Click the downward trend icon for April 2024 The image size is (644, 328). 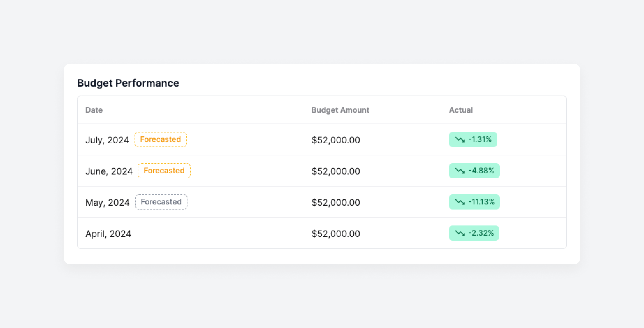pyautogui.click(x=460, y=233)
